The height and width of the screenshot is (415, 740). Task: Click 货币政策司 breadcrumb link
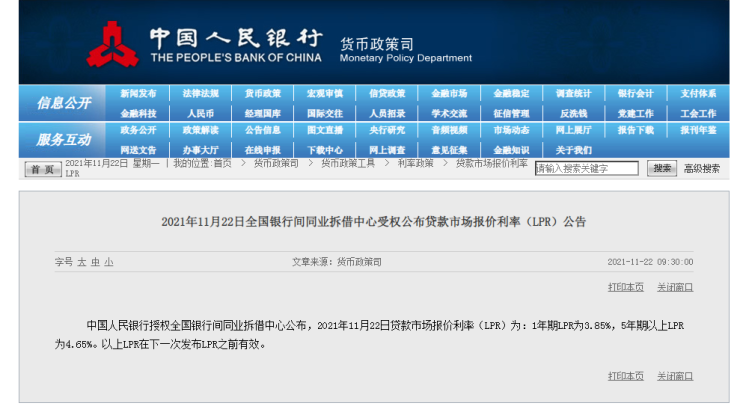pos(276,163)
